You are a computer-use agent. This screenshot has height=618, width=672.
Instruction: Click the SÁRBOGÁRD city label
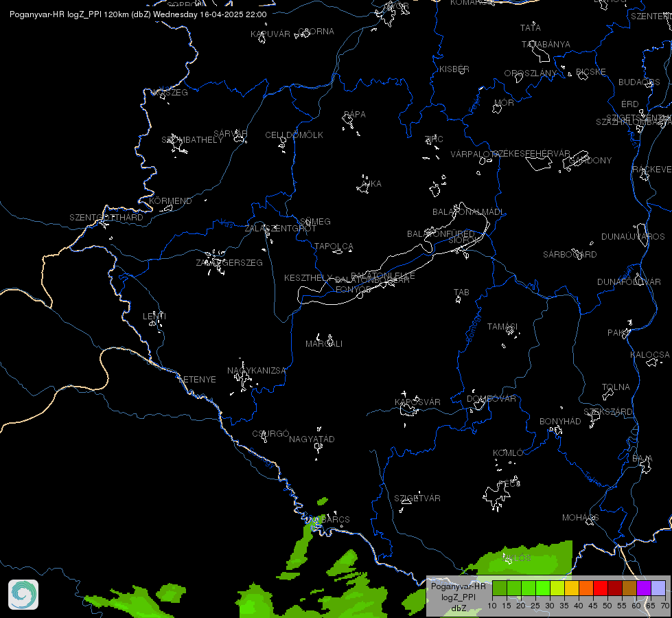click(570, 255)
